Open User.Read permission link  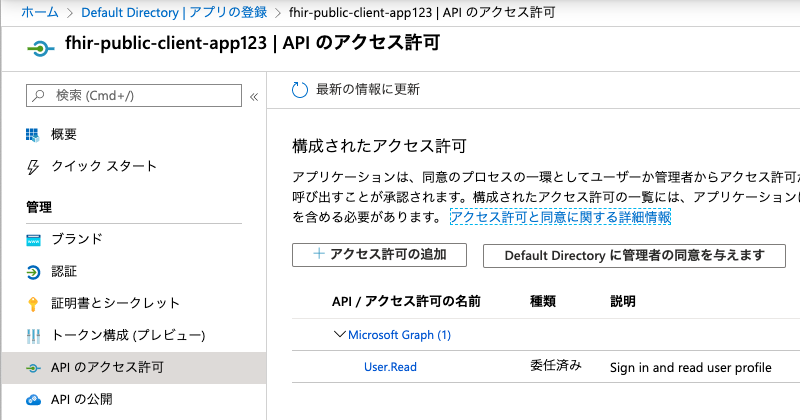[x=390, y=367]
